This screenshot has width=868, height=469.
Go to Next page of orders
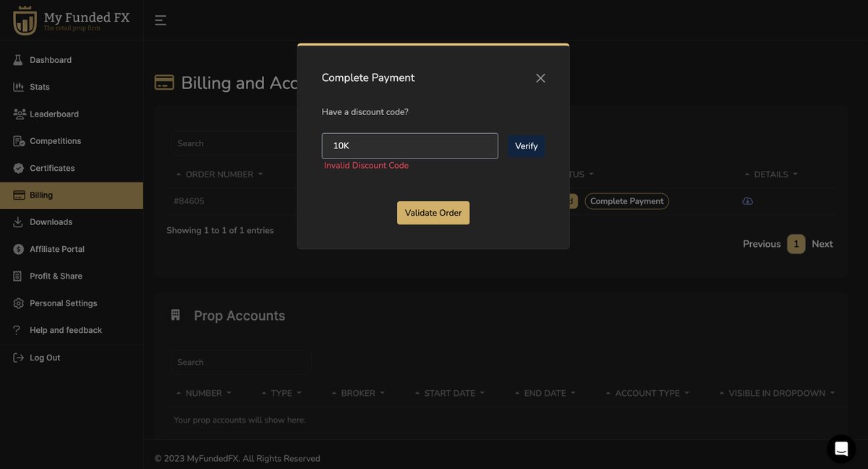[822, 244]
